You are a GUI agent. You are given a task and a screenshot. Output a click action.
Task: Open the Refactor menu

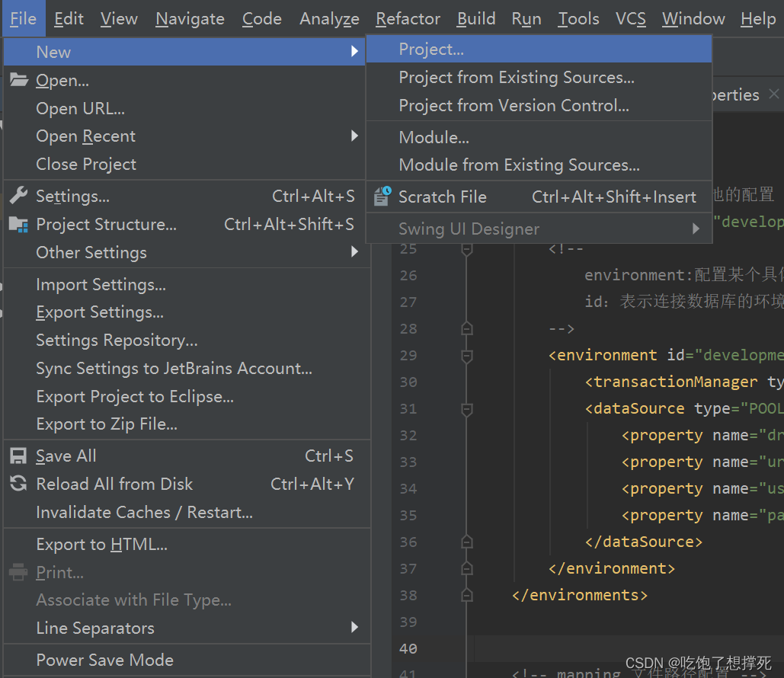(408, 18)
